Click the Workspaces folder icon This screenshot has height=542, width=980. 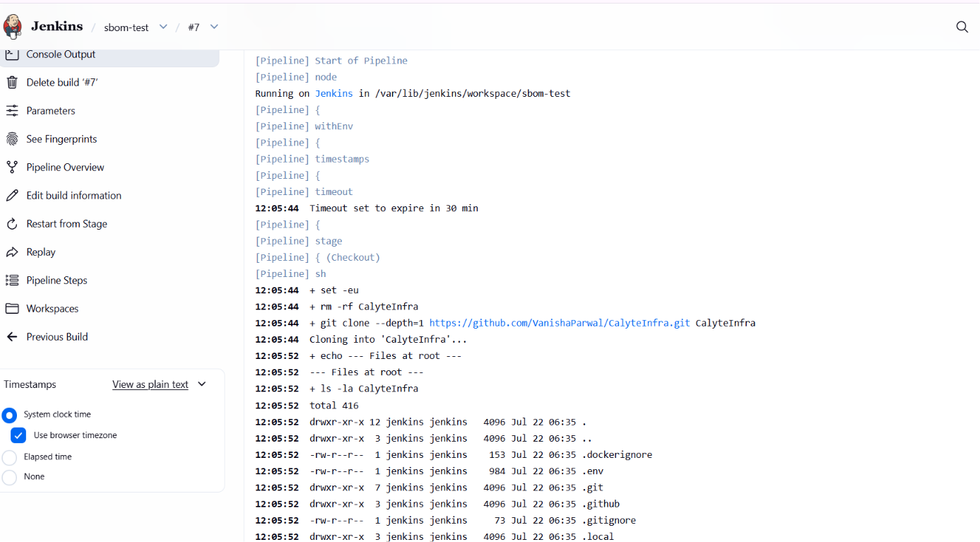click(12, 309)
